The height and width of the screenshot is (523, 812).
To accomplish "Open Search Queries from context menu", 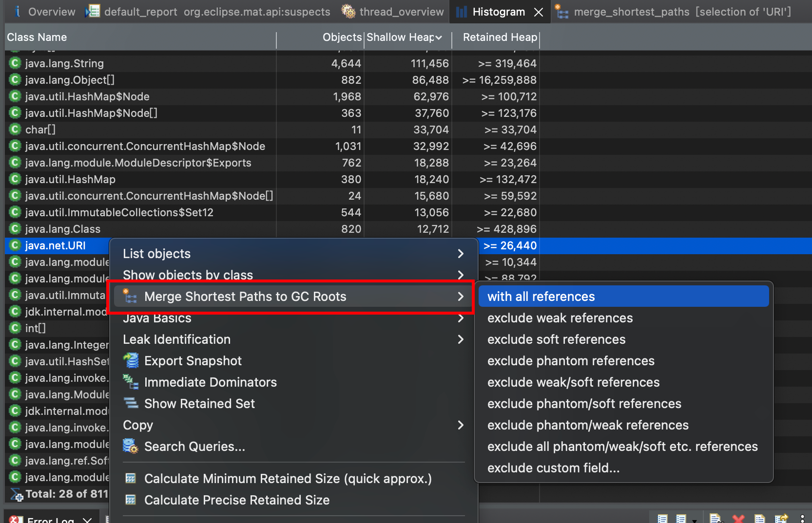I will [293, 447].
